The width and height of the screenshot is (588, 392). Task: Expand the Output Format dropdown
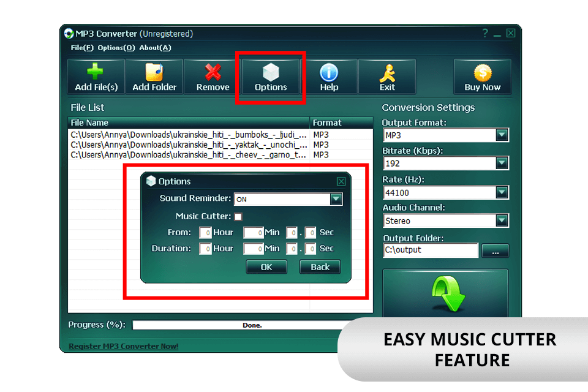502,135
